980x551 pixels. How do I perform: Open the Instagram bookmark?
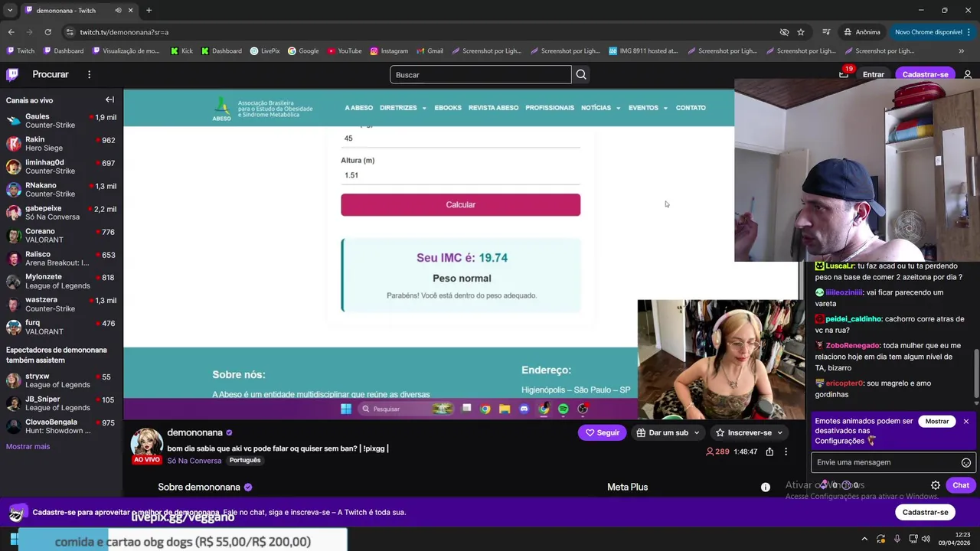point(389,51)
